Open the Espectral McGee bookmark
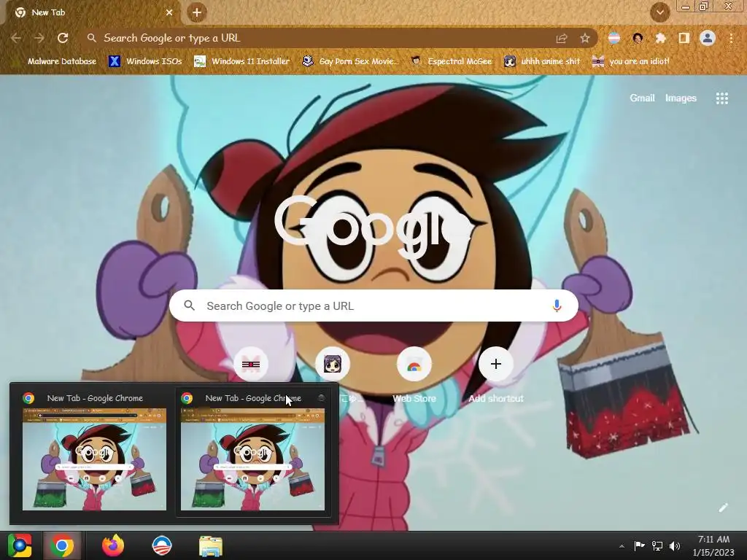The width and height of the screenshot is (747, 560). pyautogui.click(x=451, y=61)
